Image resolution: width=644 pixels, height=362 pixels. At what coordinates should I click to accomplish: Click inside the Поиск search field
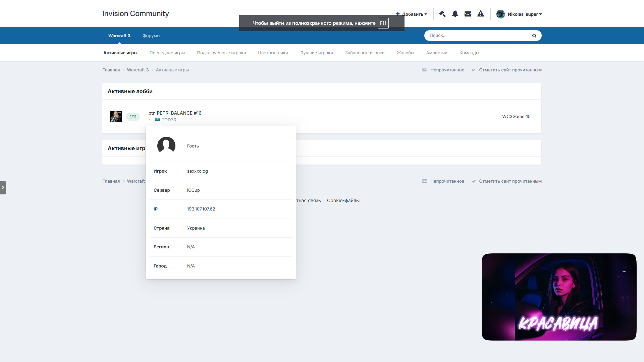tap(478, 36)
